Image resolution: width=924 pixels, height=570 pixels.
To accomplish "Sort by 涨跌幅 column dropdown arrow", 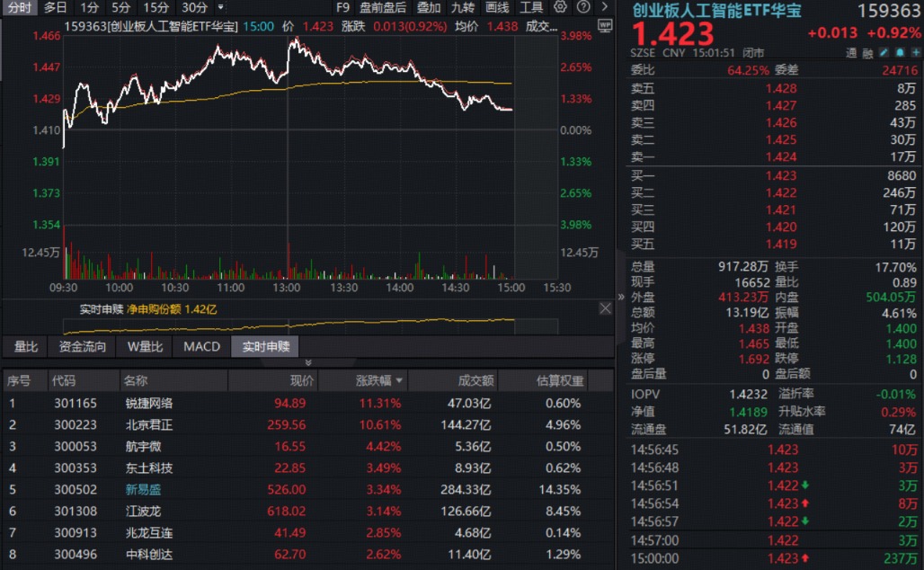I will click(x=400, y=381).
